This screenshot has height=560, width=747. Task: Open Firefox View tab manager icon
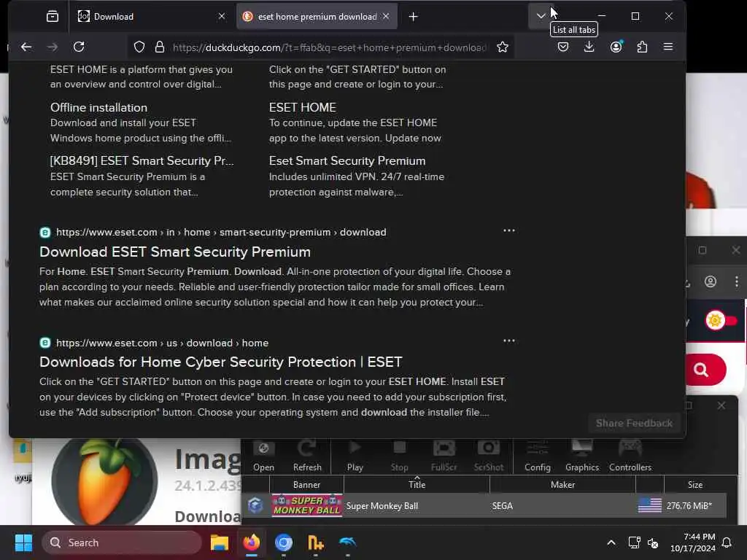[53, 17]
